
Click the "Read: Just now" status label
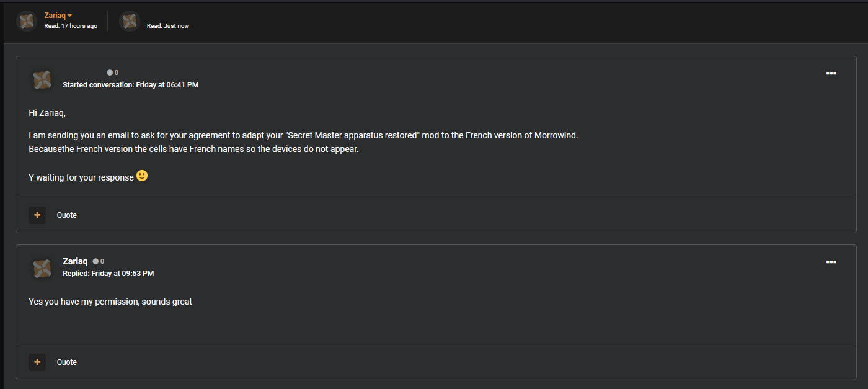click(x=168, y=26)
